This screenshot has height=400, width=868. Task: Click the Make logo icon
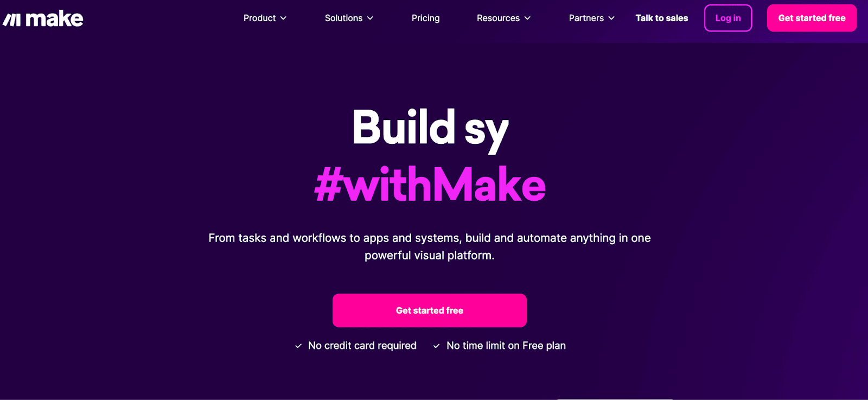pyautogui.click(x=12, y=20)
